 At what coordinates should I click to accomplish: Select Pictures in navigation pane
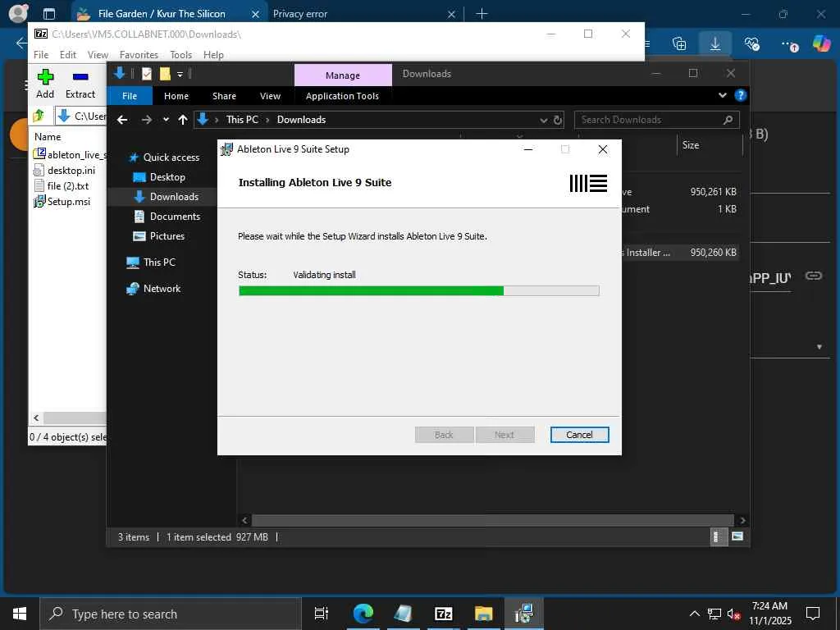[159, 236]
